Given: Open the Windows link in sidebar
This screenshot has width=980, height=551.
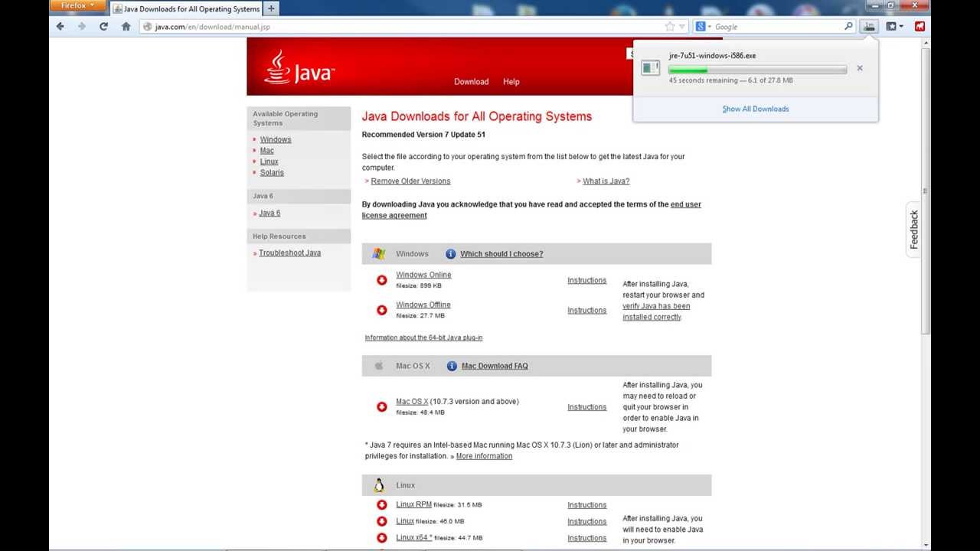Looking at the screenshot, I should coord(276,139).
